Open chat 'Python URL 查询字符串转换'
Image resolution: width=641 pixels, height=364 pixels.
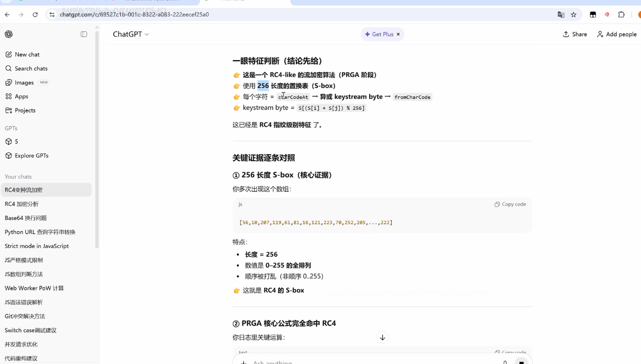46,232
